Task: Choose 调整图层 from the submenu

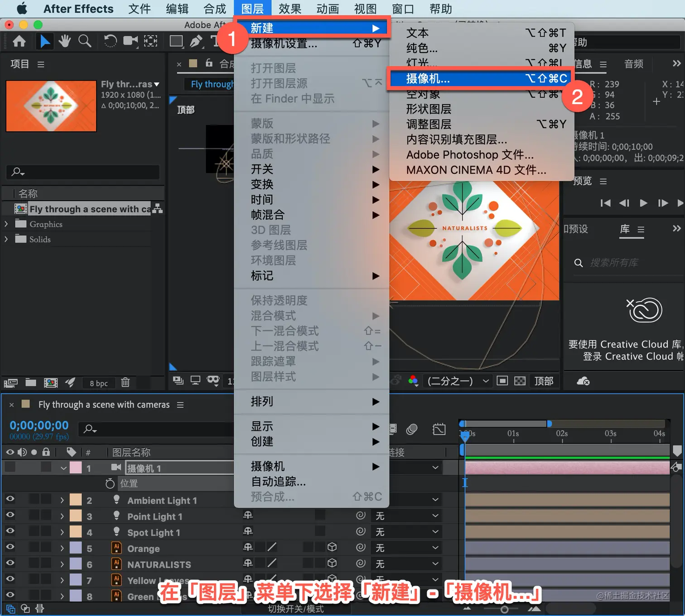Action: (x=482, y=124)
